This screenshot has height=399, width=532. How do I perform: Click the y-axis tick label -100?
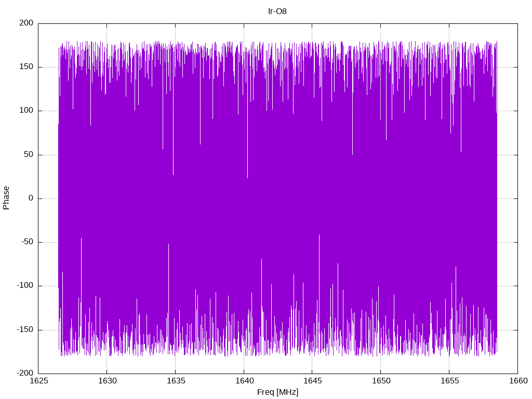[25, 286]
